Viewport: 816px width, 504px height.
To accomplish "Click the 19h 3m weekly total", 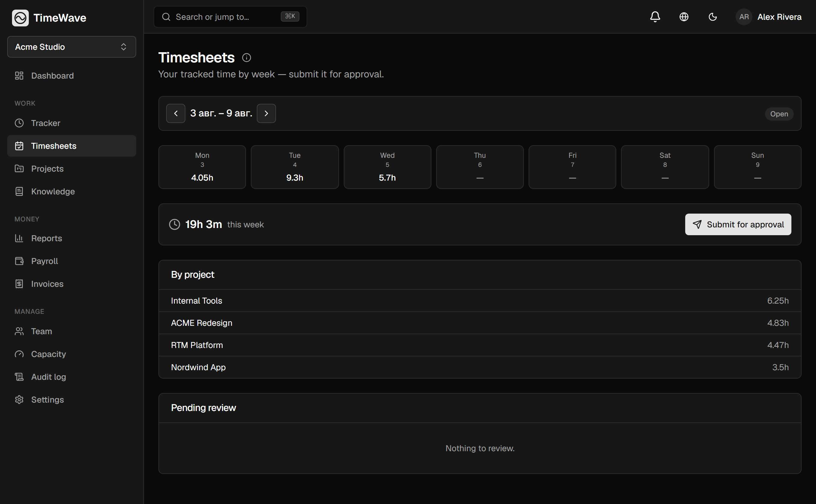I will point(204,224).
